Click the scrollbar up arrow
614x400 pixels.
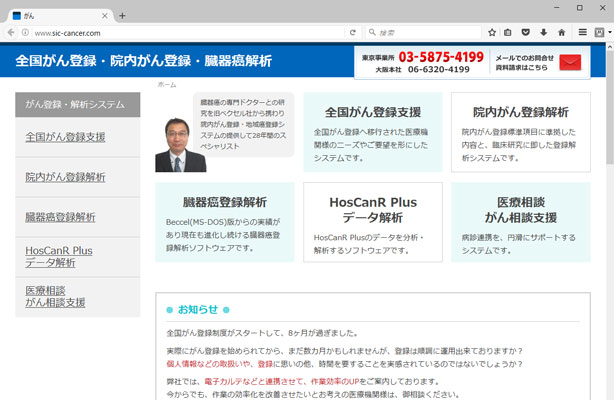point(610,47)
